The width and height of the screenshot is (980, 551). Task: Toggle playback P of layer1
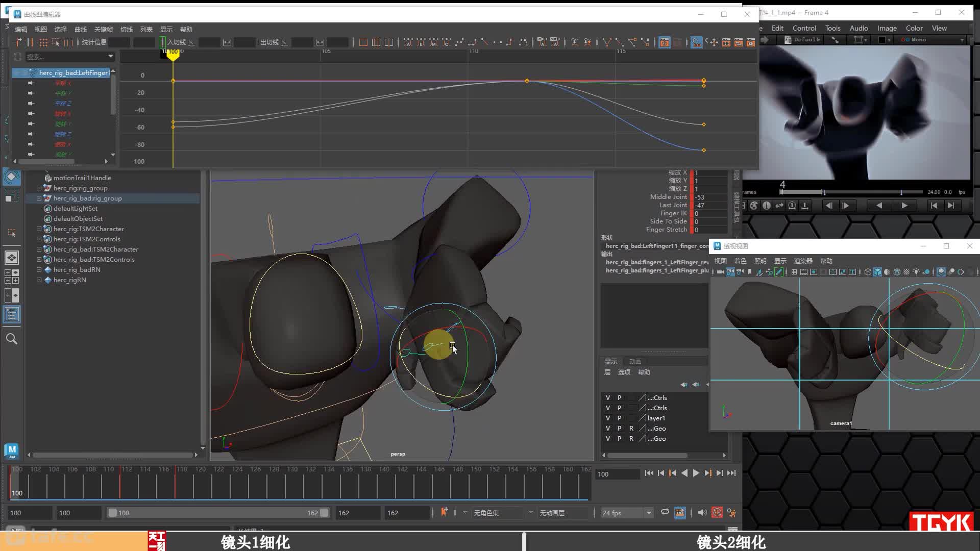(x=619, y=418)
